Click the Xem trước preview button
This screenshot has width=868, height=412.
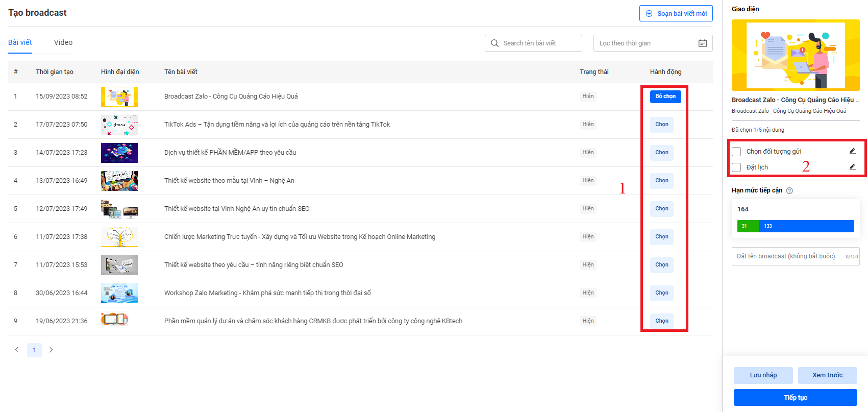827,375
